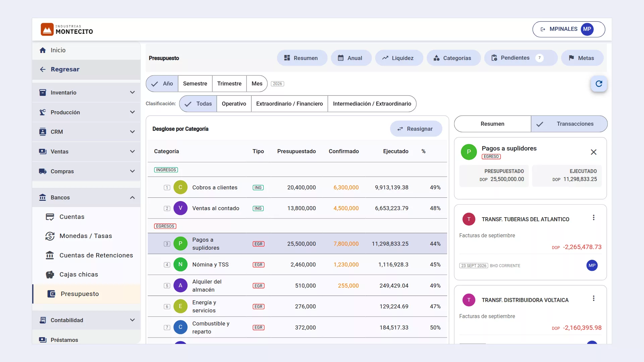Open the Resumen budget tab
Viewport: 644px width, 362px height.
click(x=302, y=58)
